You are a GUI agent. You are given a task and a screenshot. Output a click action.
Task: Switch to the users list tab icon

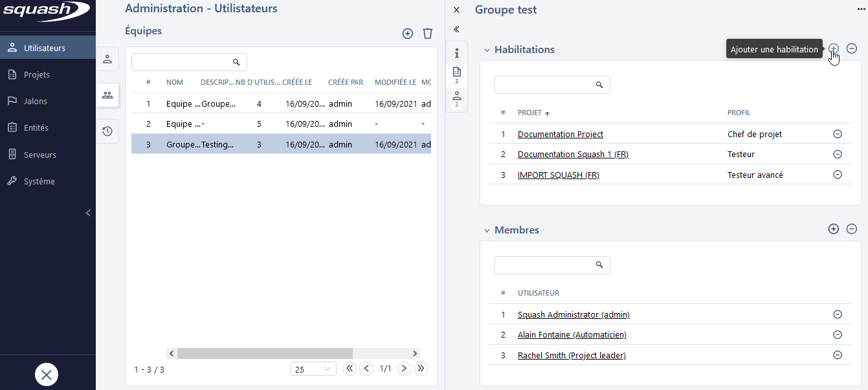[x=107, y=59]
